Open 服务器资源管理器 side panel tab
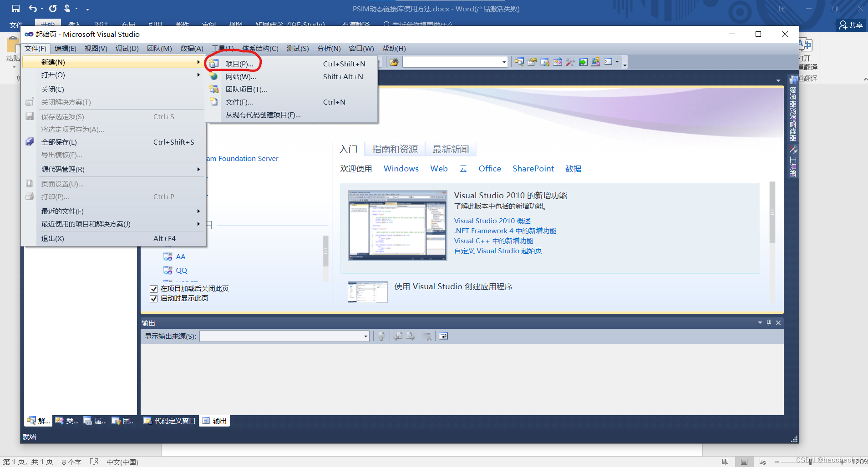Viewport: 868px width, 467px height. (x=793, y=108)
